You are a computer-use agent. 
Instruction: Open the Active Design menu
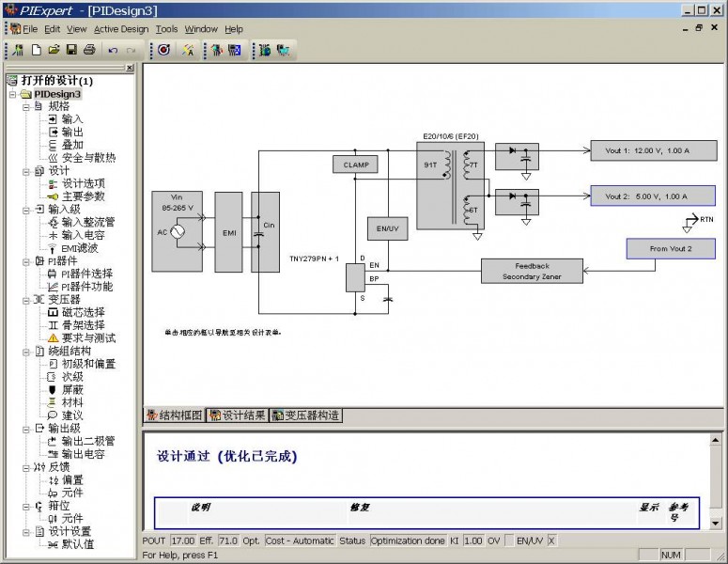tap(121, 29)
